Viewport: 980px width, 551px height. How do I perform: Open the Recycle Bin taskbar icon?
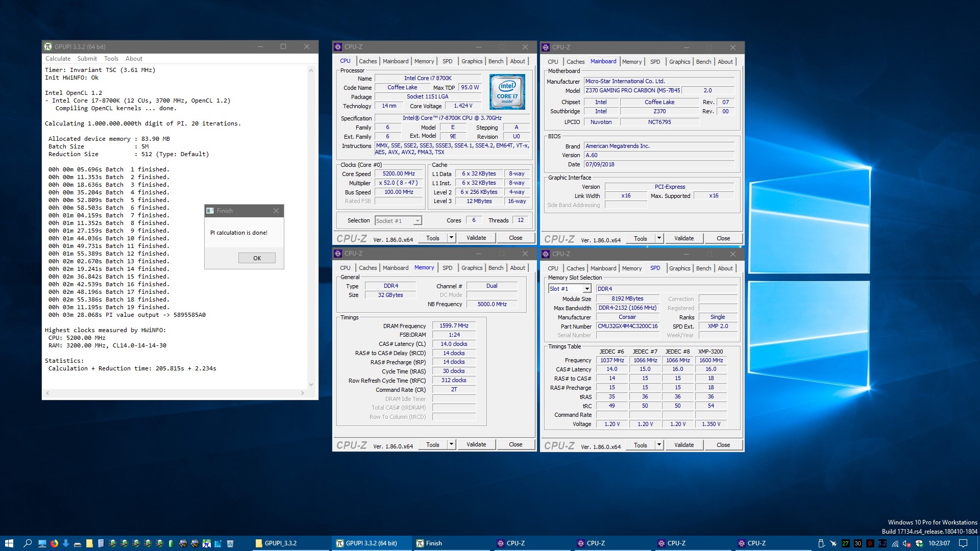[x=230, y=543]
